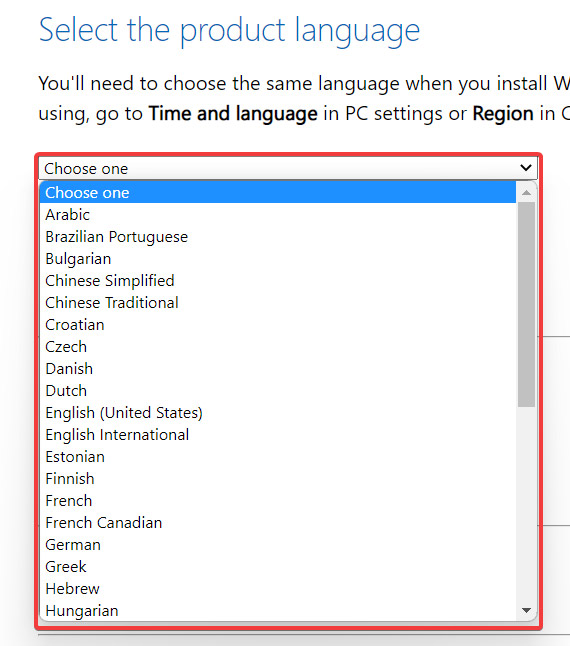The height and width of the screenshot is (646, 570).
Task: Choose English International option
Action: (x=278, y=435)
